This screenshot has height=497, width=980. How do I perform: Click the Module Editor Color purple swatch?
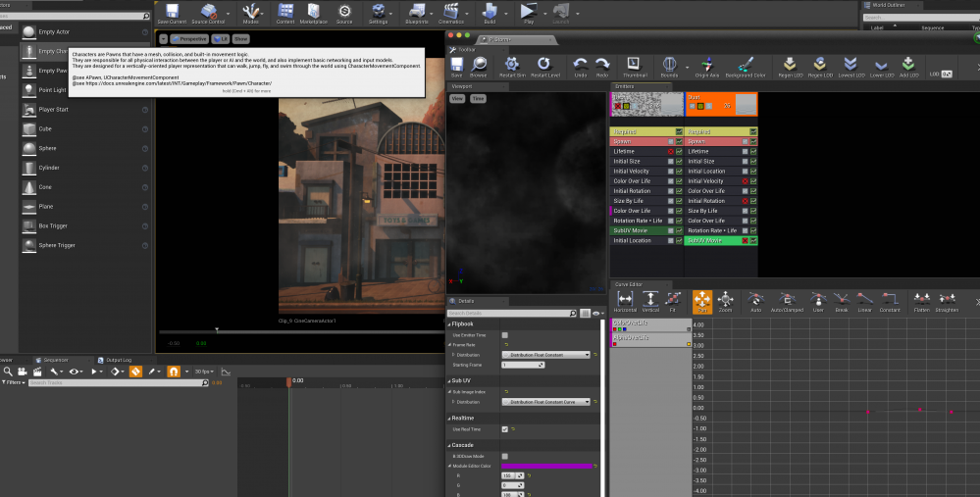[546, 466]
